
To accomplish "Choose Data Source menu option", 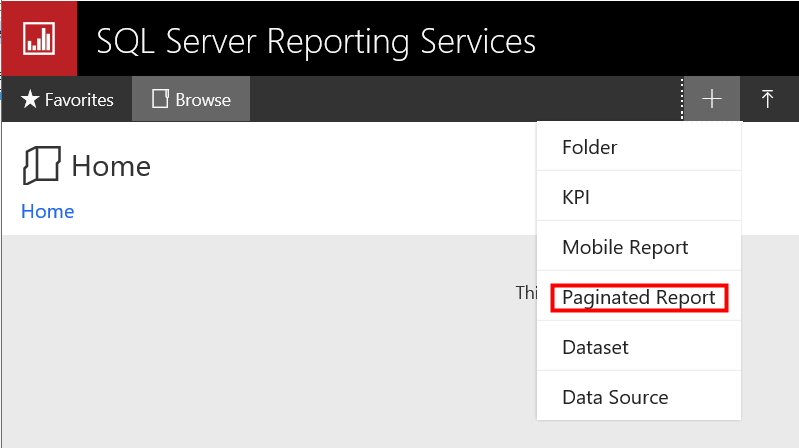I will [x=639, y=397].
